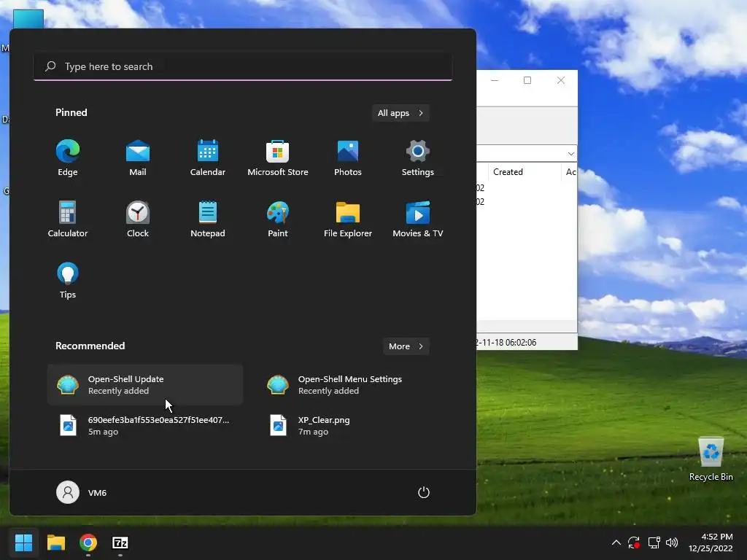The image size is (747, 560).
Task: Show hidden system tray icons
Action: click(x=616, y=542)
